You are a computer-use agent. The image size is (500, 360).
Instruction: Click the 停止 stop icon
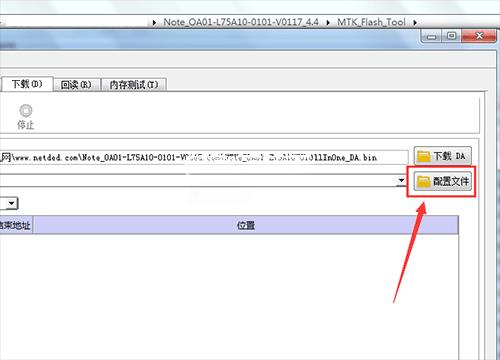coord(26,110)
